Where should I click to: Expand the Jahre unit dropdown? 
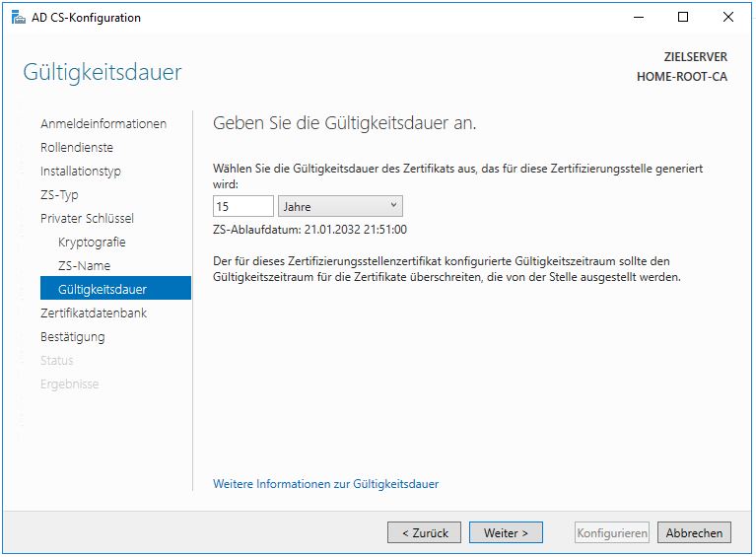coord(340,206)
